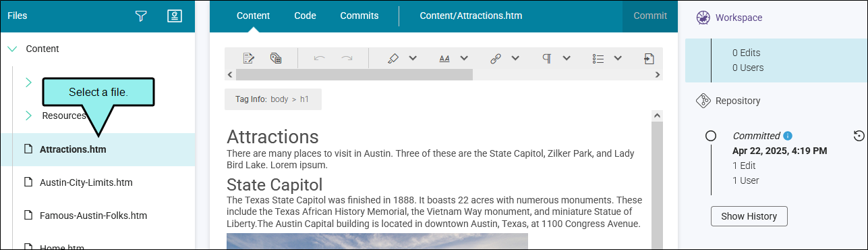Expand the Resources folder
Image resolution: width=868 pixels, height=250 pixels.
28,116
